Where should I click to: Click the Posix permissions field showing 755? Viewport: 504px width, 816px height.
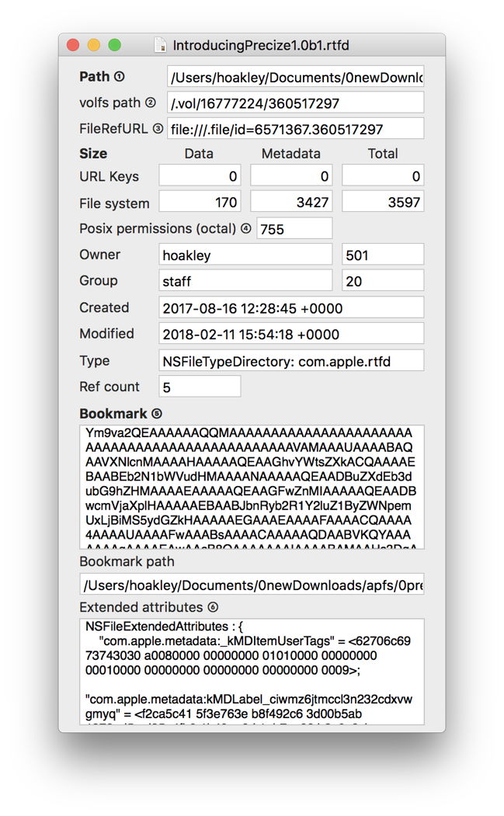pos(294,229)
